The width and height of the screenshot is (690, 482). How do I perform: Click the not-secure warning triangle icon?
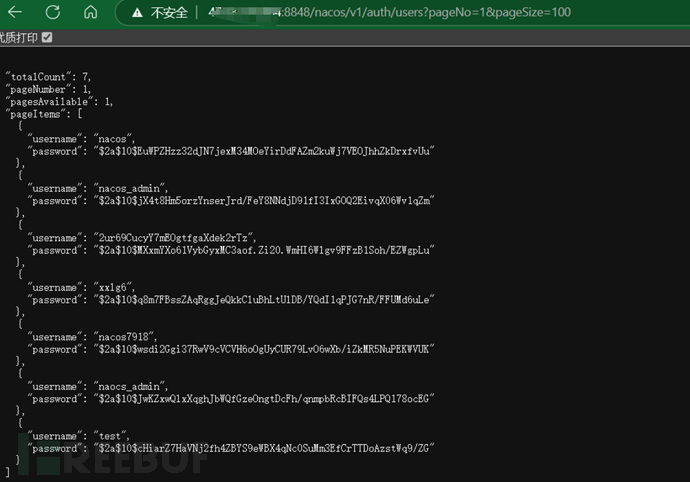(137, 13)
